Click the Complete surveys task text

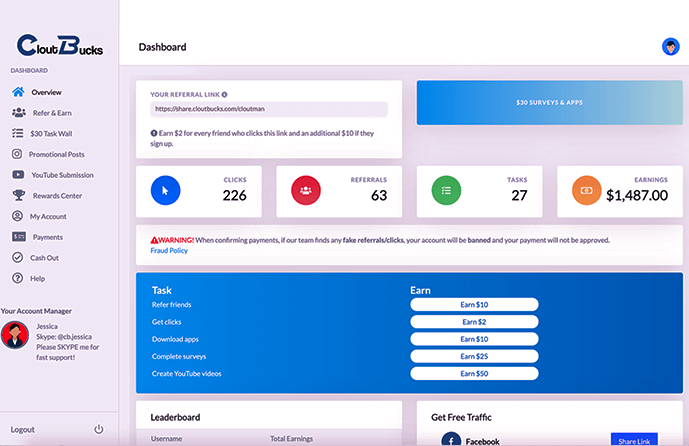click(x=179, y=356)
